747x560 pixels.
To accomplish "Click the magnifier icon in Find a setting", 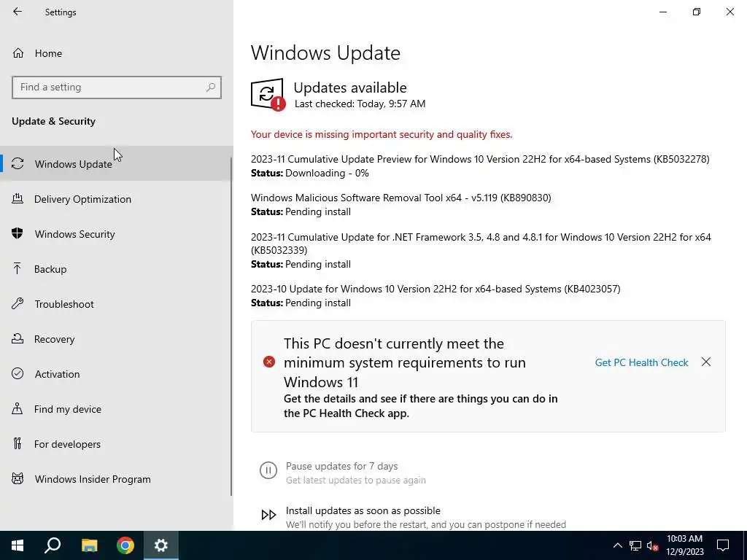I will (211, 87).
